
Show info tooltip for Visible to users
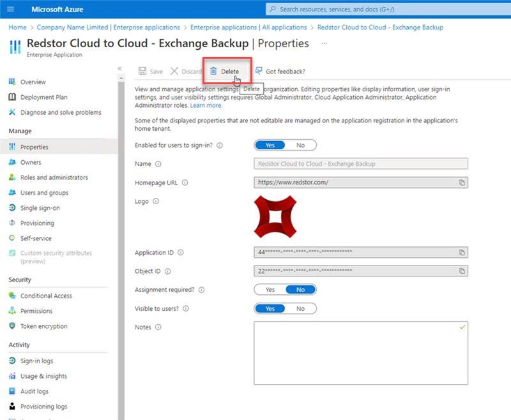[x=186, y=309]
